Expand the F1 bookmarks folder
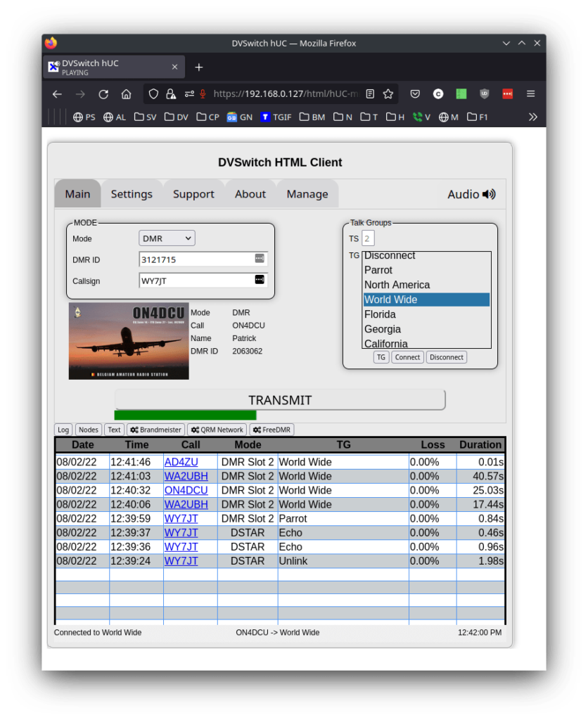Image resolution: width=588 pixels, height=720 pixels. [478, 117]
